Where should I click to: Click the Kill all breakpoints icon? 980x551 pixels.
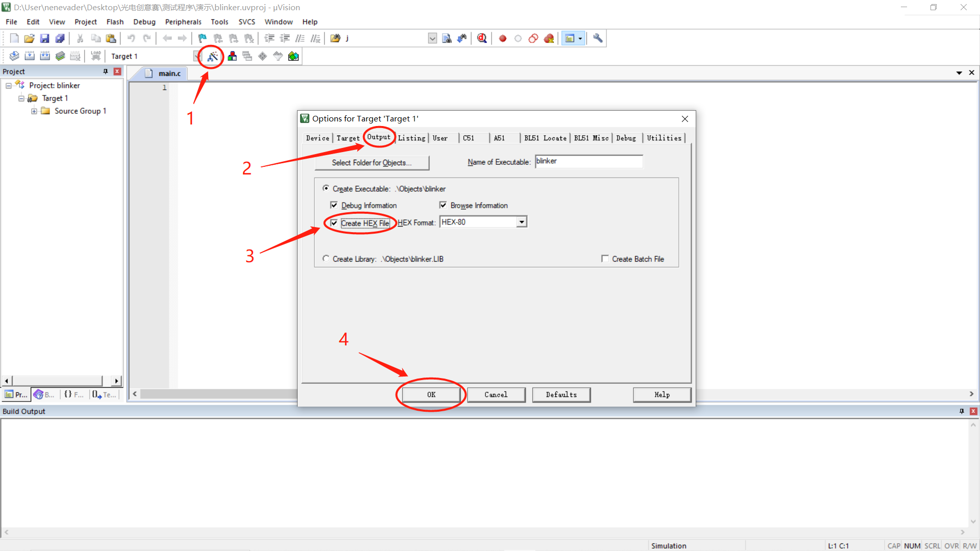click(x=549, y=38)
